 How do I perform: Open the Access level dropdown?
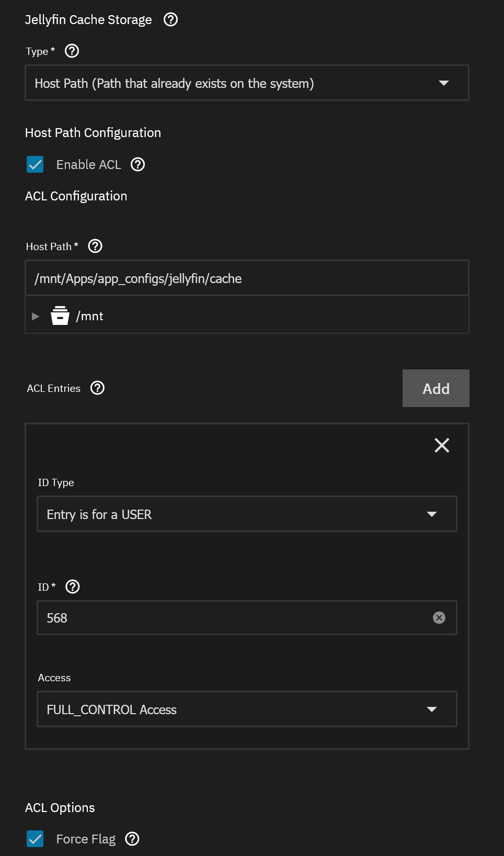(247, 709)
